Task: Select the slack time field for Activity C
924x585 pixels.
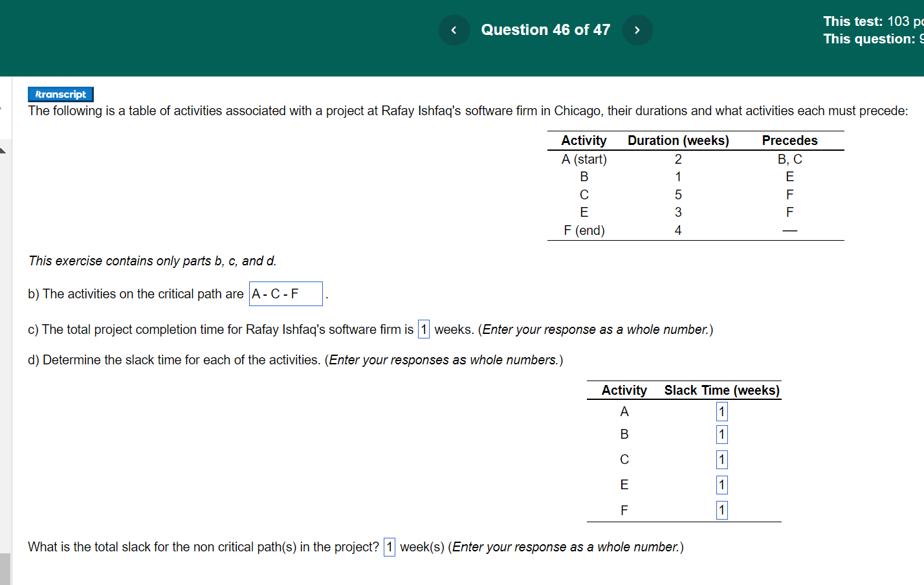Action: pyautogui.click(x=721, y=459)
